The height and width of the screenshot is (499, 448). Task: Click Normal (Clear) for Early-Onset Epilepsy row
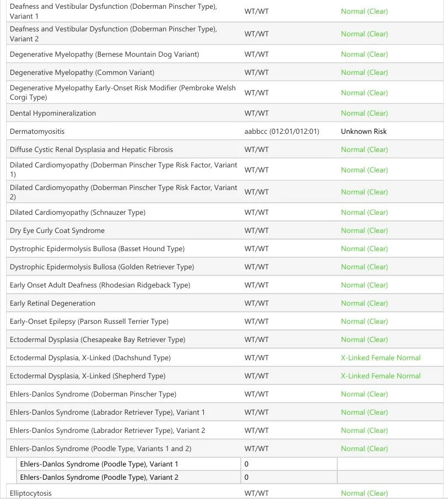click(364, 322)
